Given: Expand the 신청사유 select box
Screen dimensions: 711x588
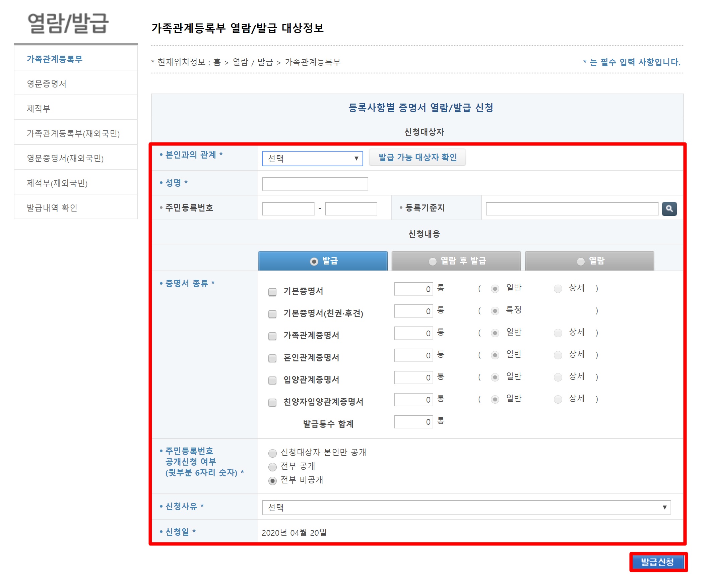Looking at the screenshot, I should coord(466,507).
